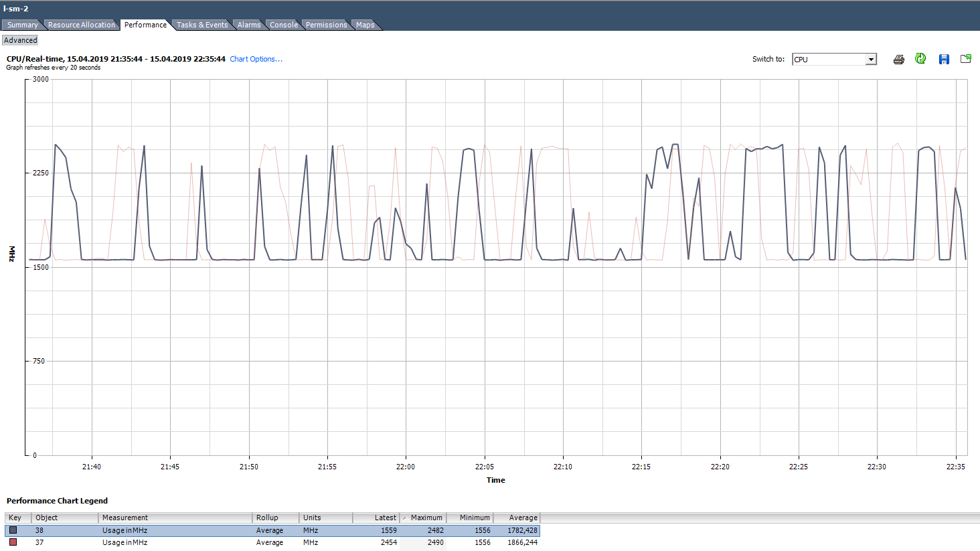Open the Permissions tab
Screen dimensions: 980x551
point(326,25)
